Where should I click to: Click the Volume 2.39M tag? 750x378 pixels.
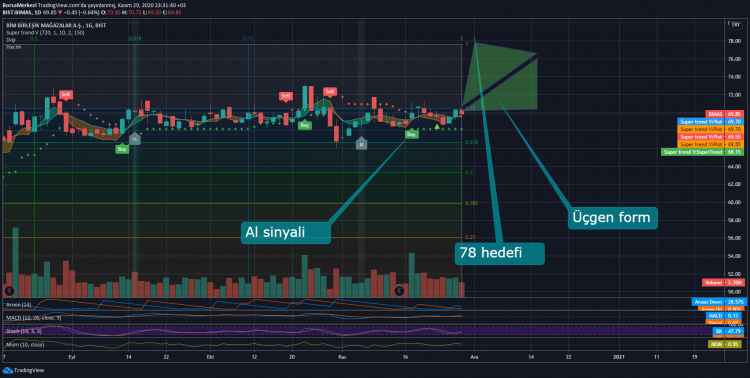[x=723, y=283]
